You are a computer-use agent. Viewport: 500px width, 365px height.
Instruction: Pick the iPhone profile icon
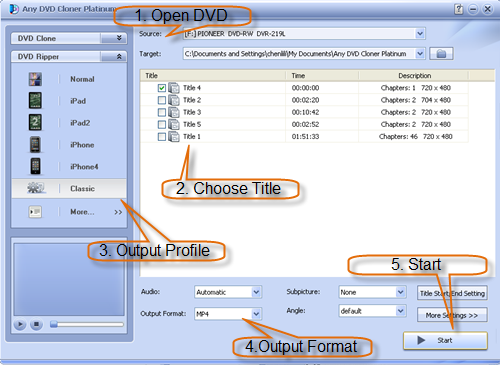click(35, 145)
